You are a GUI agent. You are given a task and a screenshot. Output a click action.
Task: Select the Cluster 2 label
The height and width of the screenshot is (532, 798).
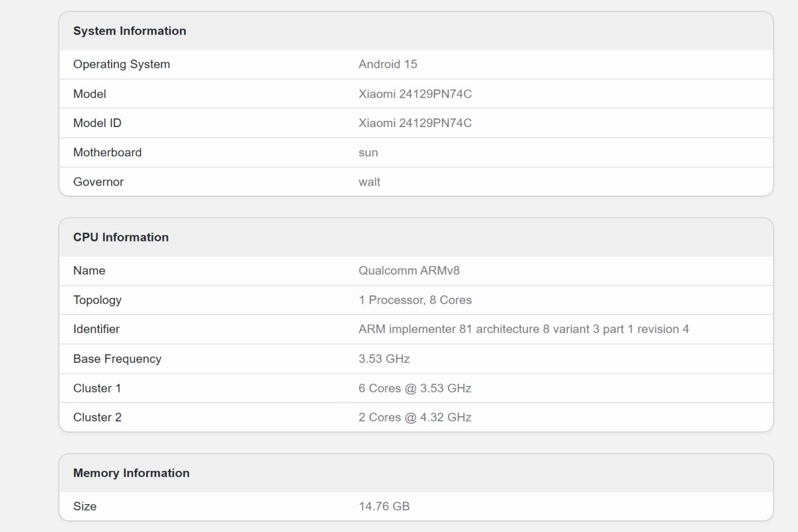tap(97, 417)
